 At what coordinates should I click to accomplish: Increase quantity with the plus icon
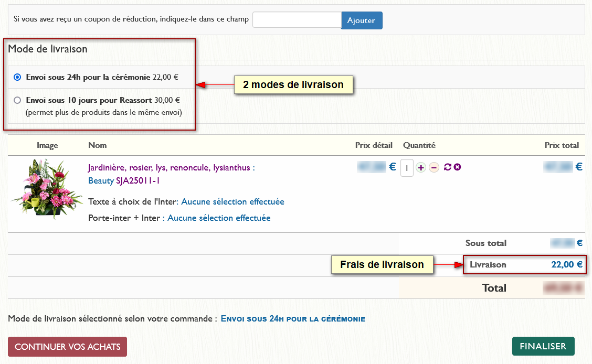421,167
